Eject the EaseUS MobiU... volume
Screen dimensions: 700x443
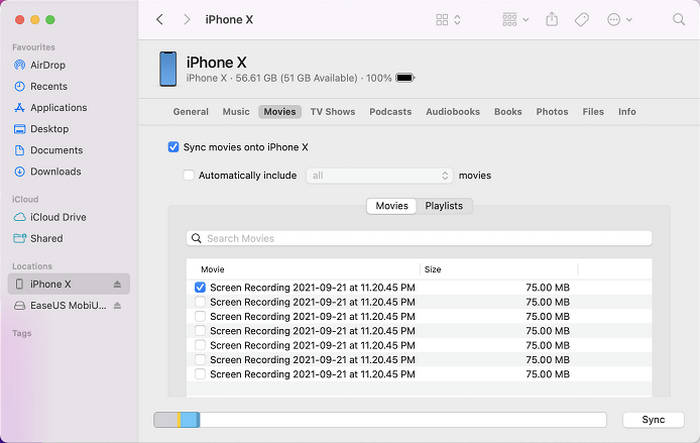click(x=117, y=306)
